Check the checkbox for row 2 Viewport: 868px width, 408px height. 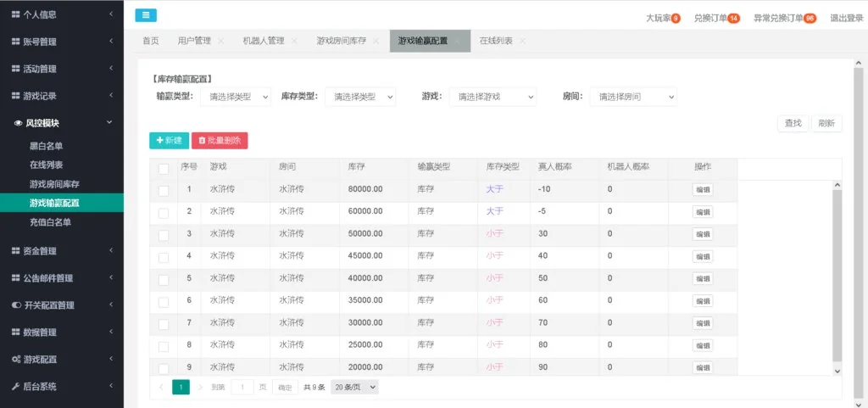[x=164, y=213]
